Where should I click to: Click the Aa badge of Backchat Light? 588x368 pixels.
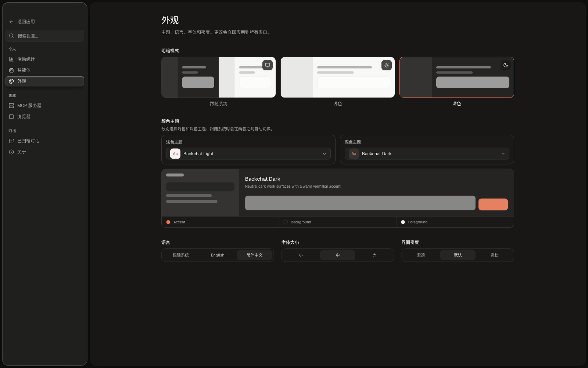[175, 154]
